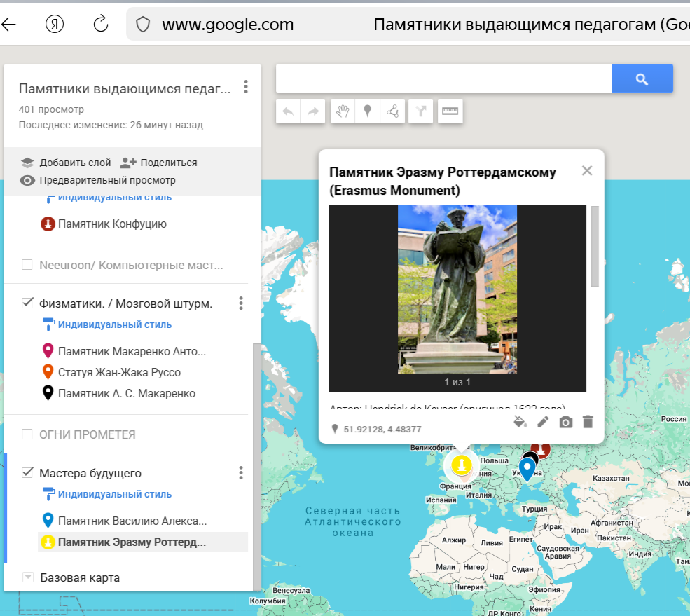Delete the marker using trash icon
Image resolution: width=690 pixels, height=616 pixels.
(588, 422)
